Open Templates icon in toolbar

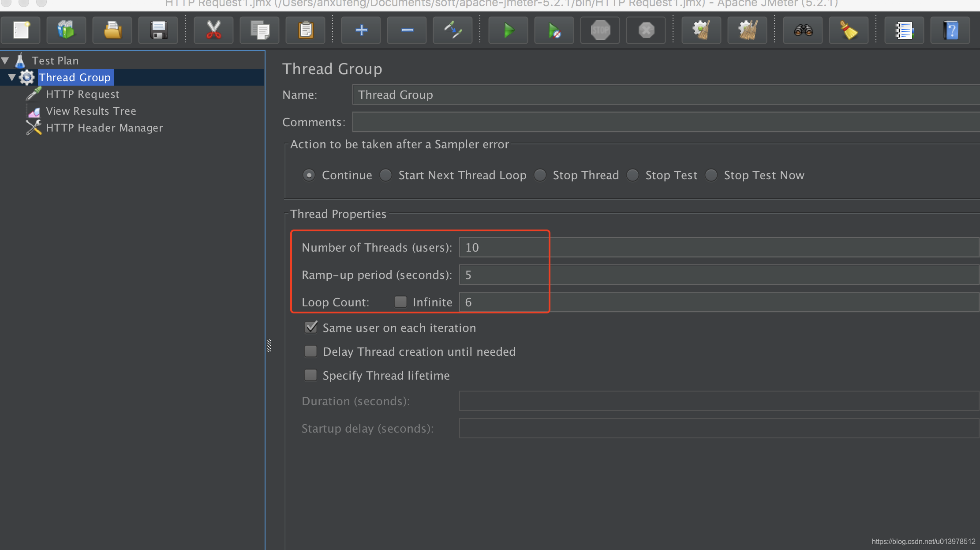(66, 30)
